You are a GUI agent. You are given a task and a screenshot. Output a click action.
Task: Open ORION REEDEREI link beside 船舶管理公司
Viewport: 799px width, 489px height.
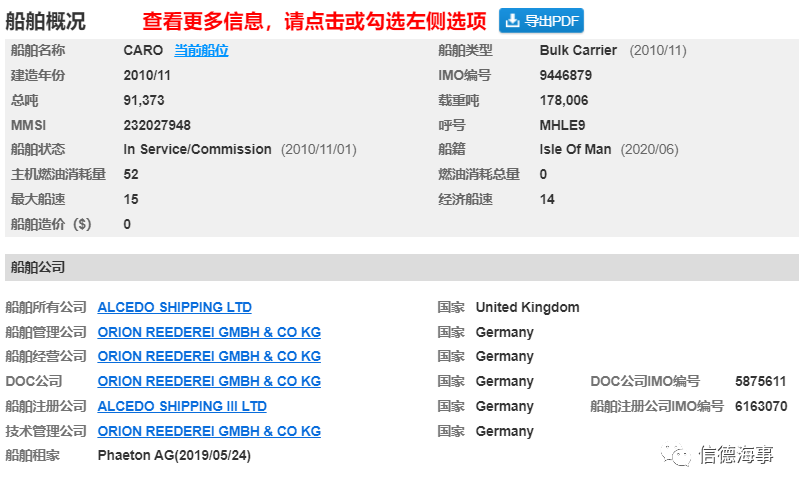(209, 332)
